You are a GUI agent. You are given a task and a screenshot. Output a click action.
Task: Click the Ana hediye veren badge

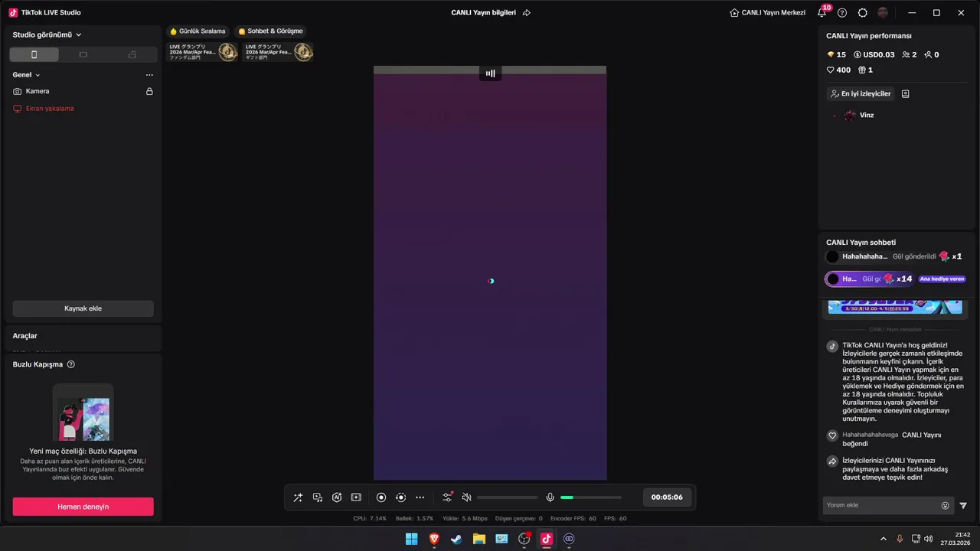[942, 279]
